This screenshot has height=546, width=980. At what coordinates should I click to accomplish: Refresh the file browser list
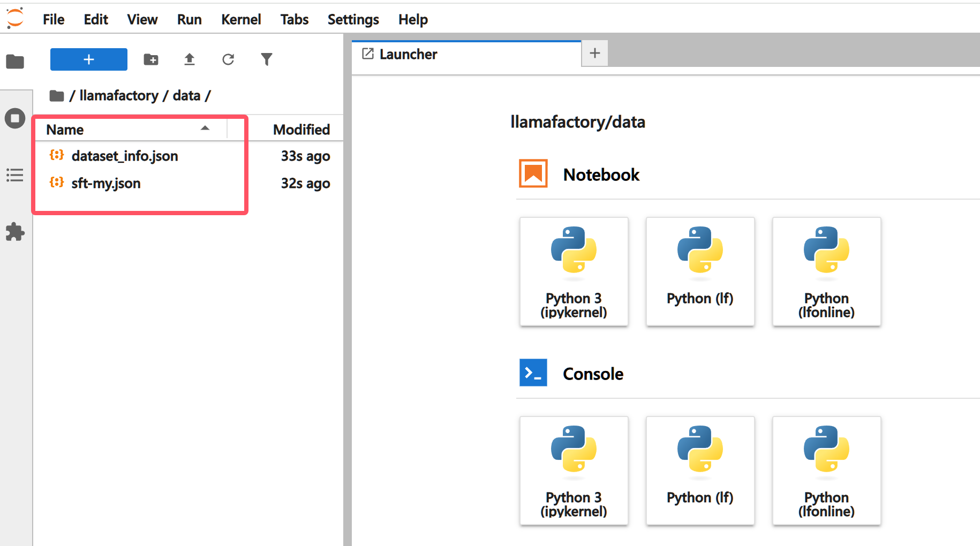228,59
